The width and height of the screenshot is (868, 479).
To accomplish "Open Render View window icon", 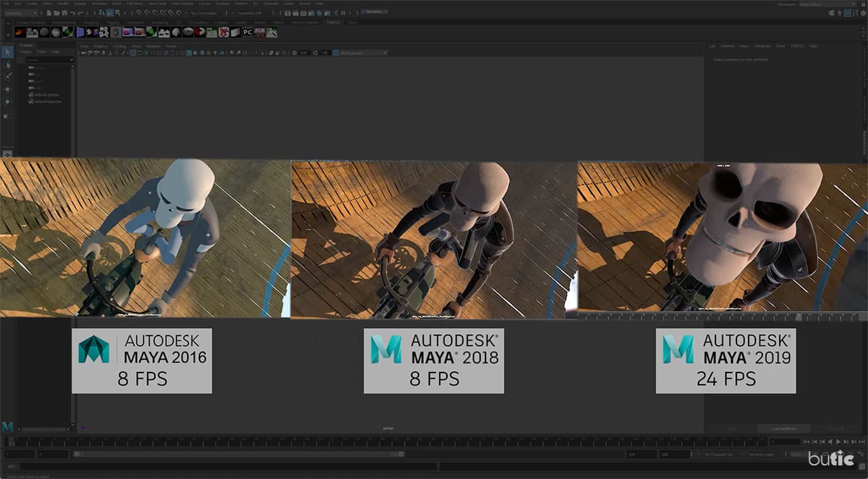I will tap(288, 13).
